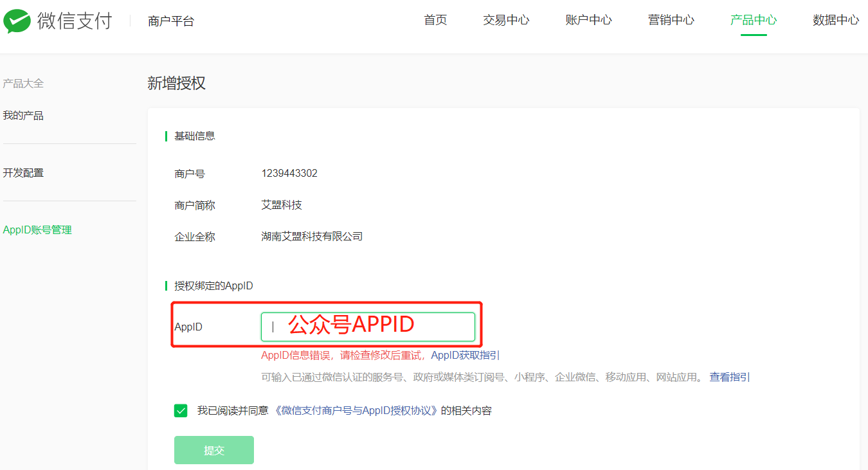The width and height of the screenshot is (868, 470).
Task: Click the 授权绑定的AppID section heading
Action: [x=213, y=285]
